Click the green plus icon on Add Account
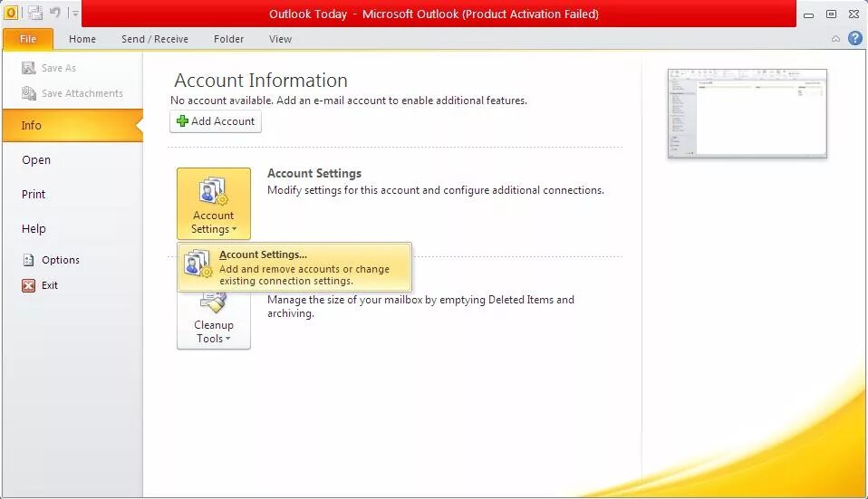 [x=182, y=120]
